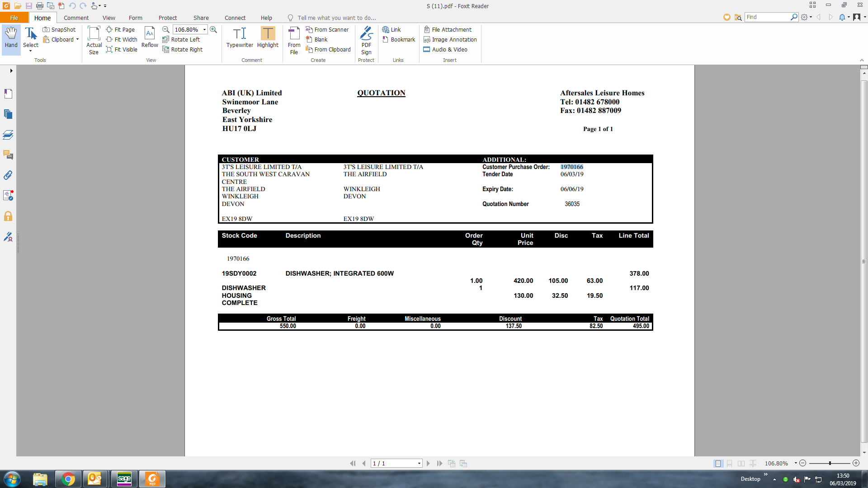Open the File menu

point(14,18)
